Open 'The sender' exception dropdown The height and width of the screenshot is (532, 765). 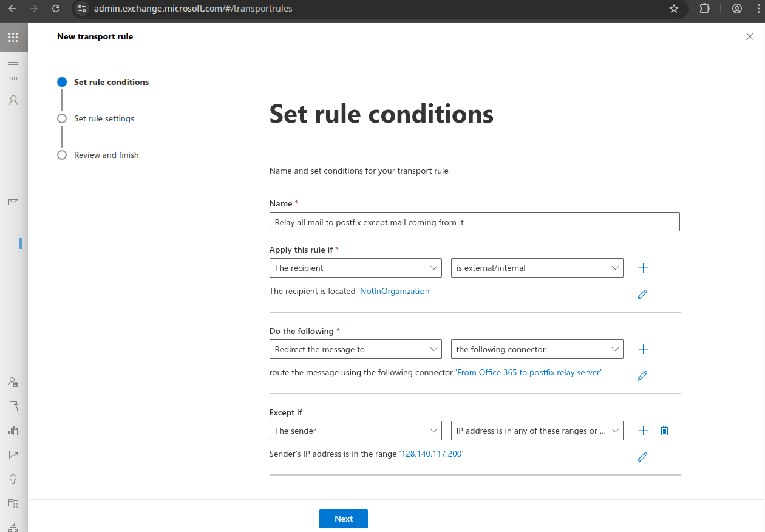pyautogui.click(x=355, y=431)
